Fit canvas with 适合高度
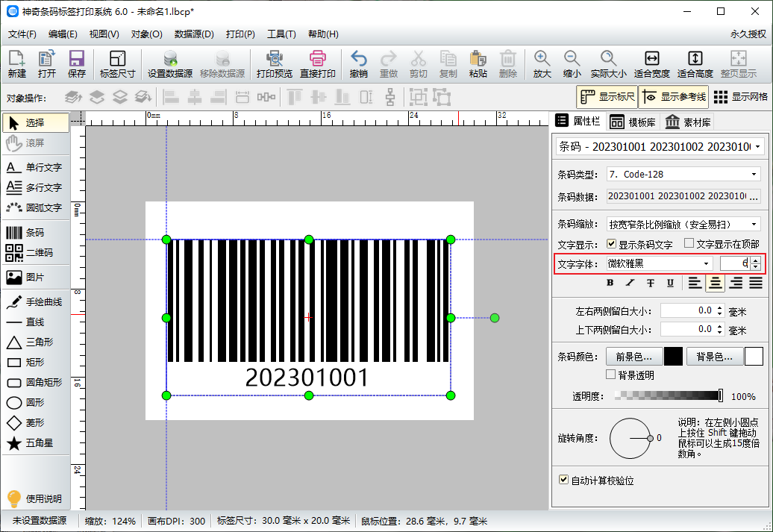The image size is (773, 532). [x=695, y=64]
